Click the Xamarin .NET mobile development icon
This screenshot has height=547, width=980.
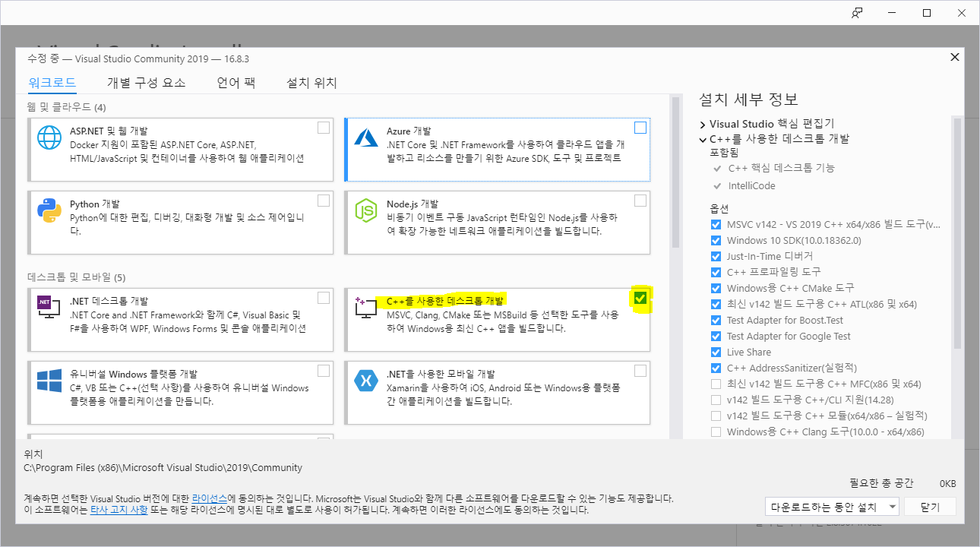tap(368, 381)
